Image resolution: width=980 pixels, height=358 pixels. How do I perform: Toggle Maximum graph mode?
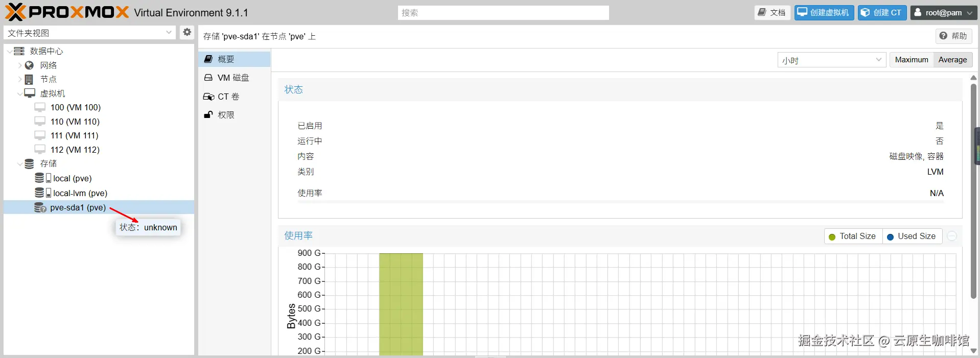click(x=912, y=60)
